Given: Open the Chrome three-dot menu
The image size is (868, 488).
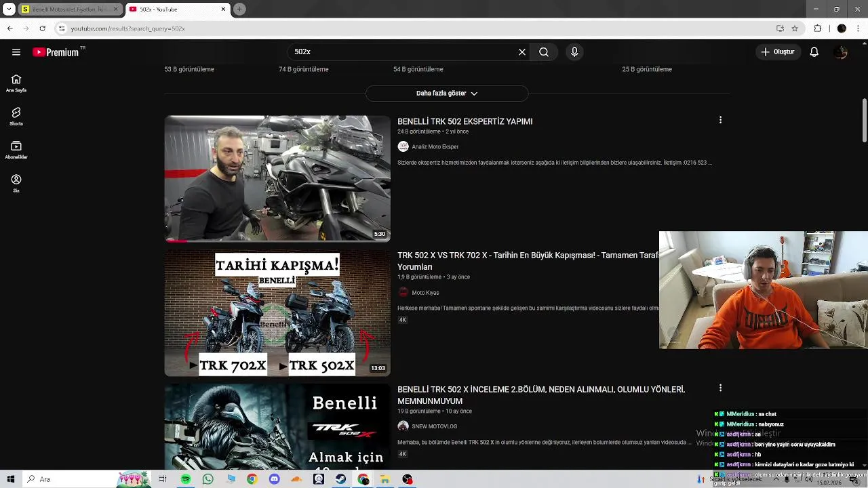Looking at the screenshot, I should [859, 28].
